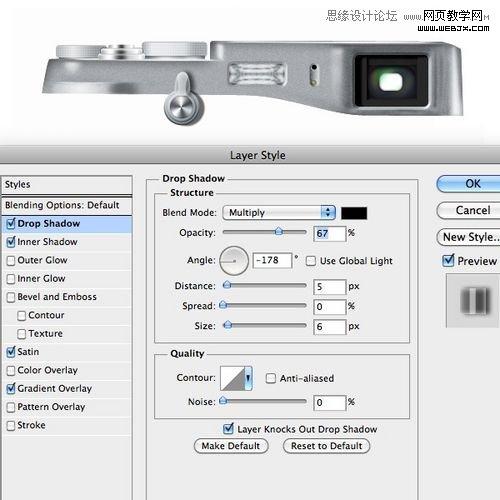Select the Drop Shadow row label
The width and height of the screenshot is (500, 500).
(49, 223)
